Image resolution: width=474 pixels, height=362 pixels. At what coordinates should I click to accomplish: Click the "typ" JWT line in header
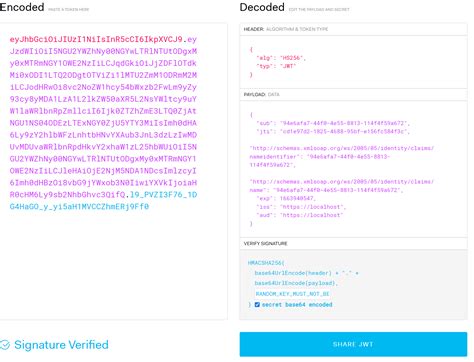[276, 66]
